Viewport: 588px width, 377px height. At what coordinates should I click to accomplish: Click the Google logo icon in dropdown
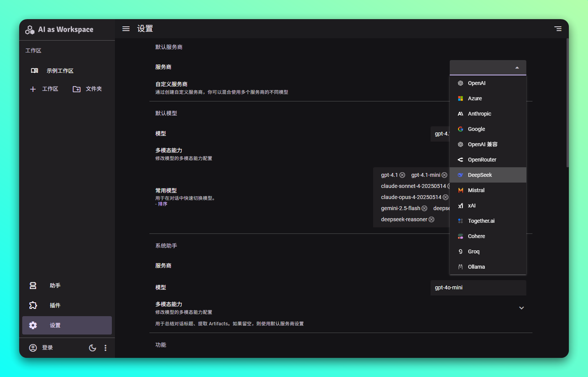click(460, 129)
